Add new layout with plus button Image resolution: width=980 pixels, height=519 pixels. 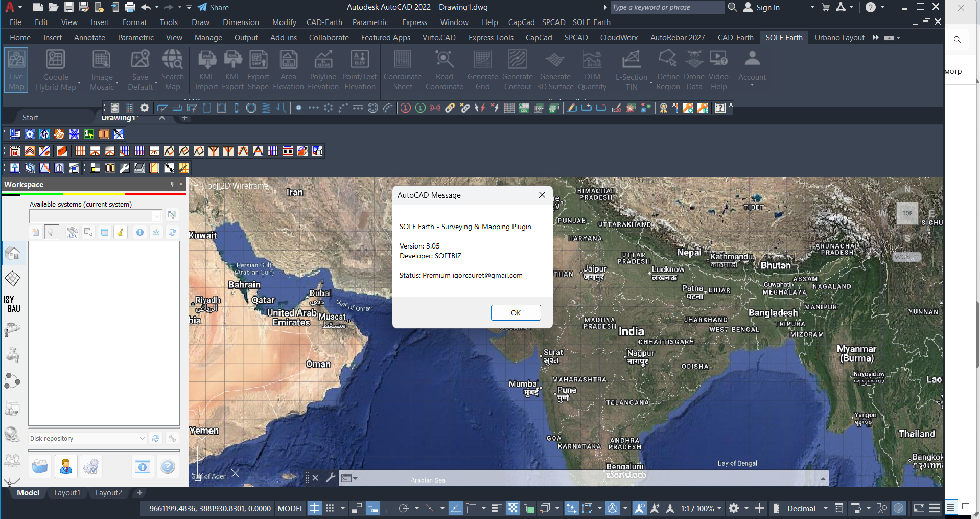pos(139,492)
